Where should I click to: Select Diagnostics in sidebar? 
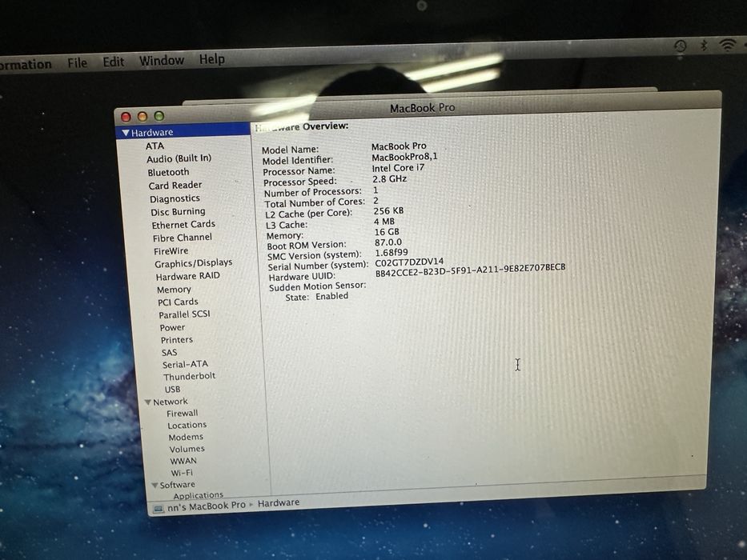pyautogui.click(x=175, y=198)
